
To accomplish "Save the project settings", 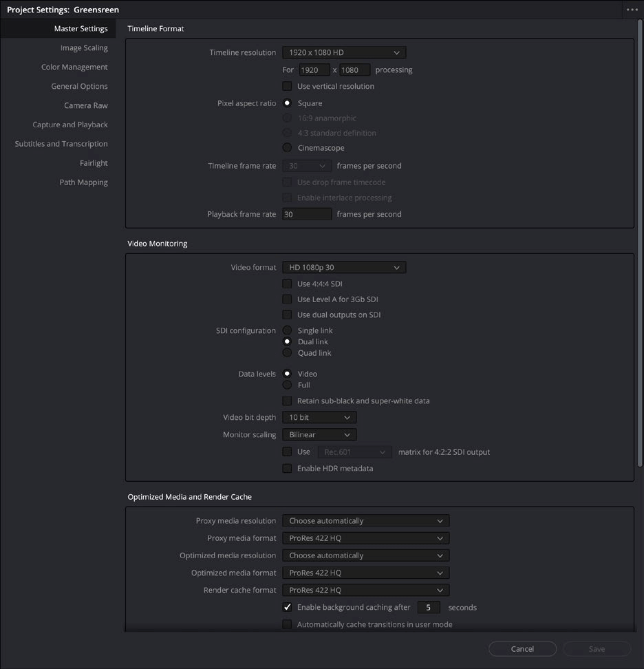I will click(596, 648).
